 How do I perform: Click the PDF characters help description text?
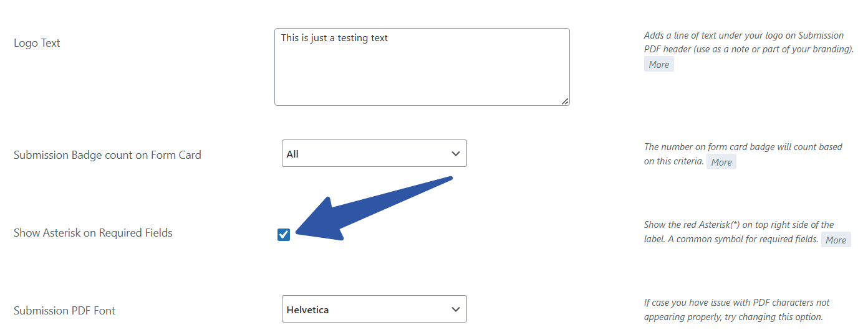pyautogui.click(x=736, y=309)
